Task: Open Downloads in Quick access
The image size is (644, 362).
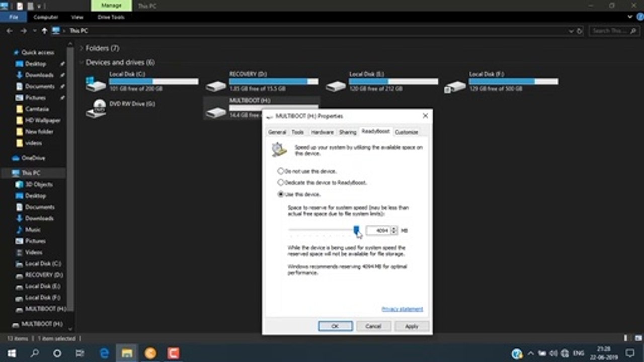Action: pos(39,75)
